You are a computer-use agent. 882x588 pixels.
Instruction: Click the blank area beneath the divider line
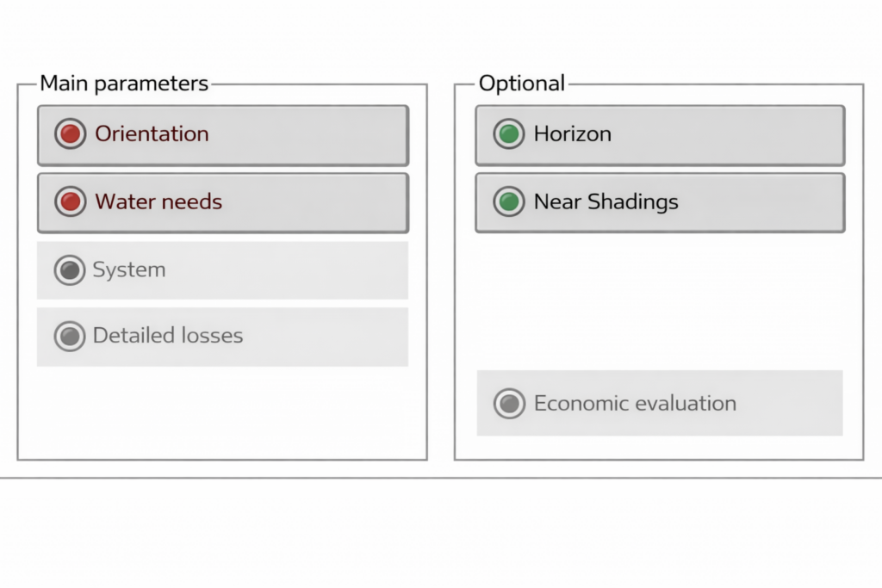pyautogui.click(x=441, y=534)
